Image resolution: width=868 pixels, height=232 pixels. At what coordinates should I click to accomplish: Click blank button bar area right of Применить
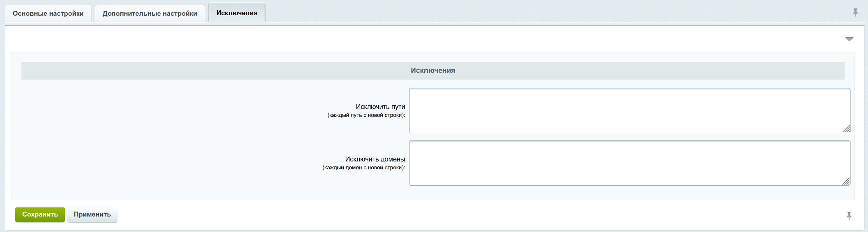(438, 215)
